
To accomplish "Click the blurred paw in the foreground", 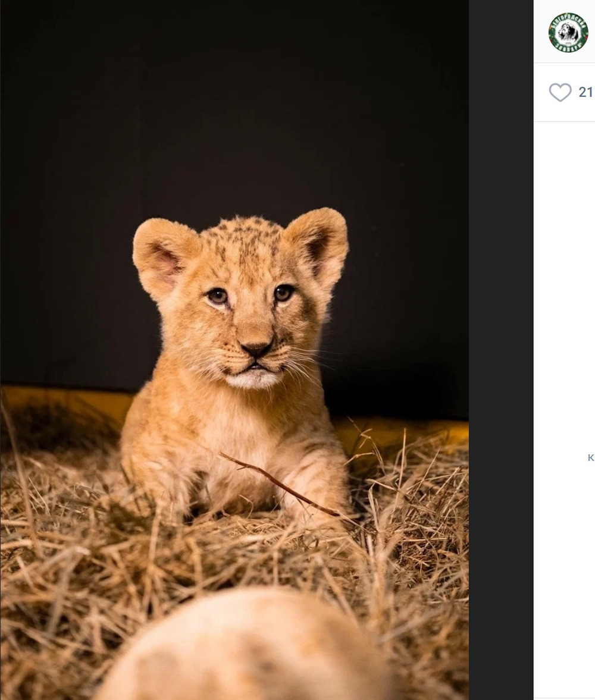I will (241, 645).
